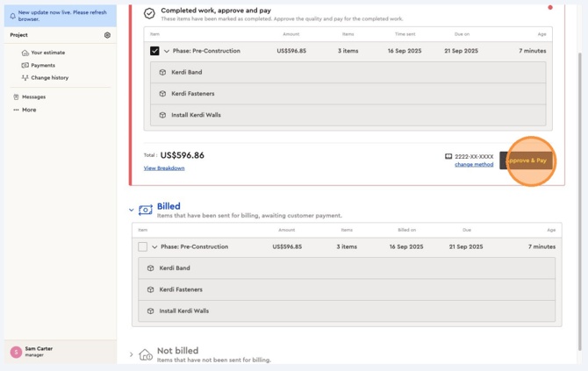The width and height of the screenshot is (588, 371).
Task: Click the View Breakdown link
Action: pyautogui.click(x=164, y=168)
